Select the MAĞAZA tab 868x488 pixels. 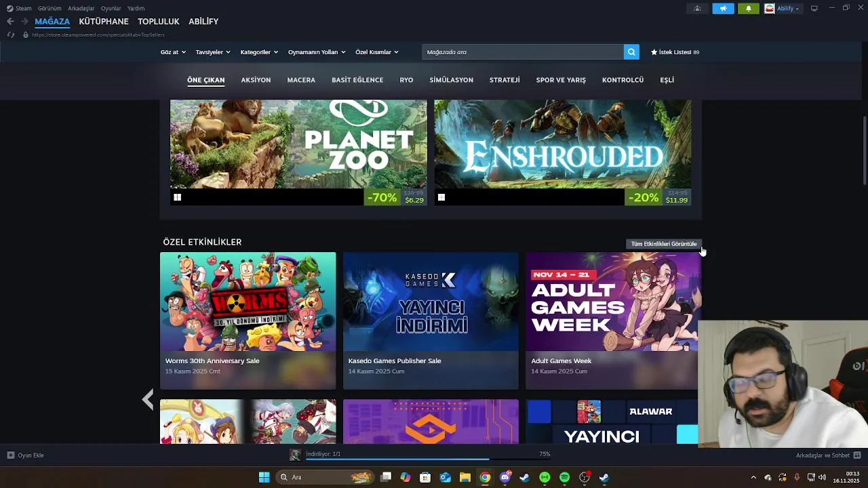coord(52,22)
